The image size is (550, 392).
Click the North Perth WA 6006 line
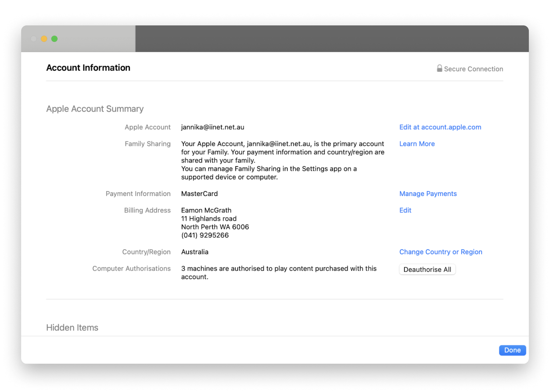coord(215,227)
